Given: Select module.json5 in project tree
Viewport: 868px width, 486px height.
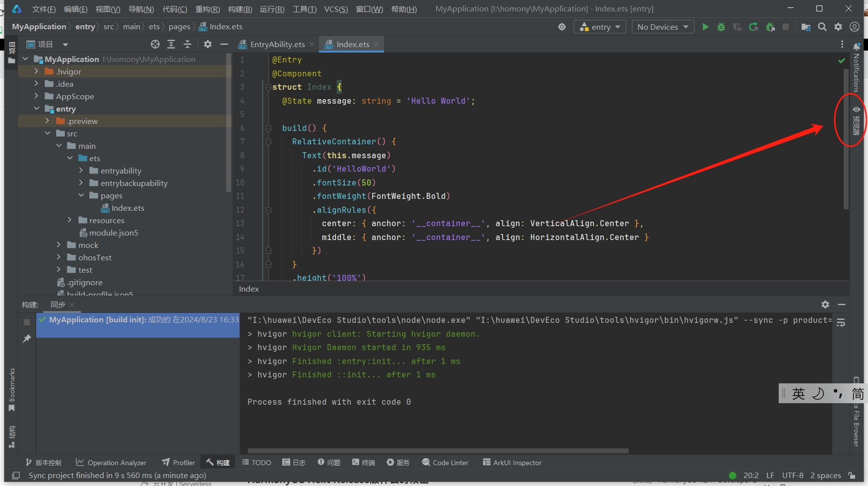Looking at the screenshot, I should (114, 233).
